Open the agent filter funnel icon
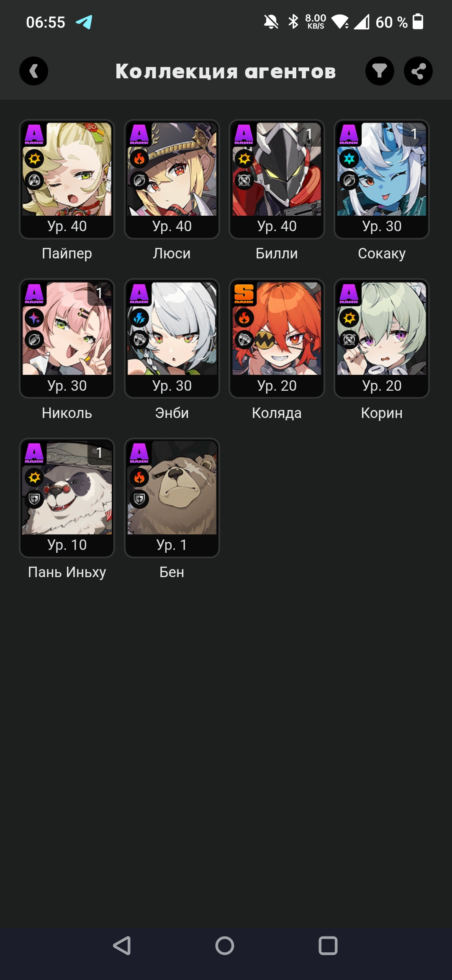This screenshot has height=980, width=452. [380, 71]
